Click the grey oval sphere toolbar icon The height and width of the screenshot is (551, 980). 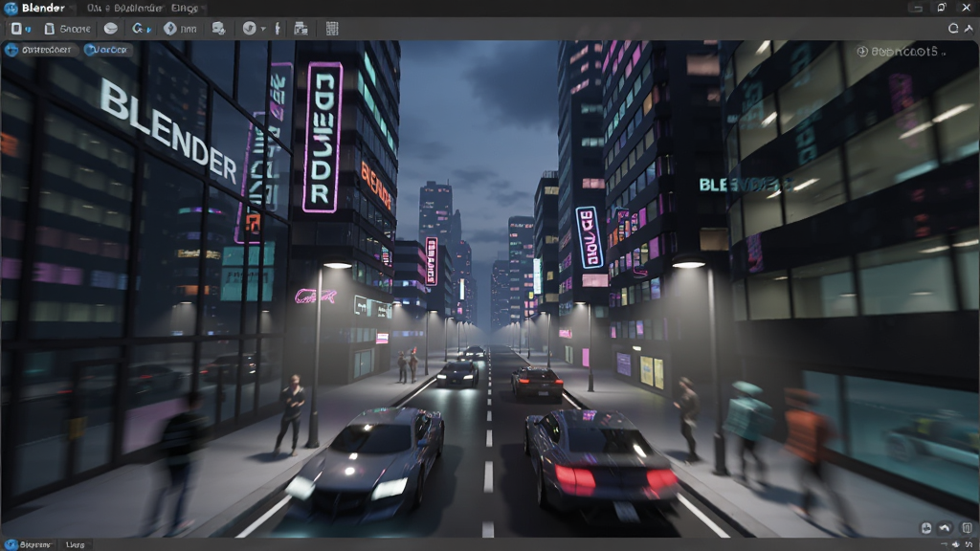coord(111,29)
